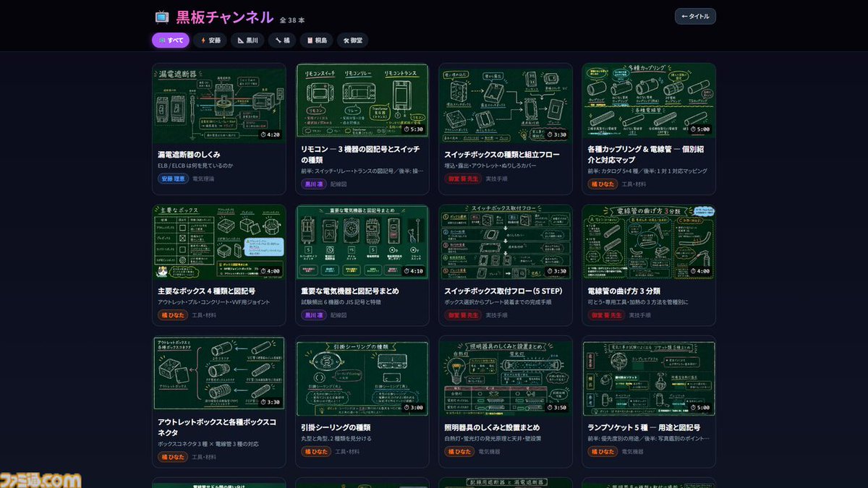Image resolution: width=868 pixels, height=488 pixels.
Task: Open the 引掛シーリングの種類 thumbnail
Action: (x=362, y=379)
